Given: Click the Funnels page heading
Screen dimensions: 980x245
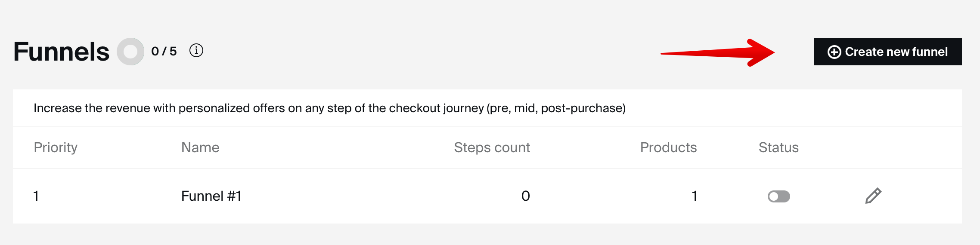Looking at the screenshot, I should (x=62, y=52).
